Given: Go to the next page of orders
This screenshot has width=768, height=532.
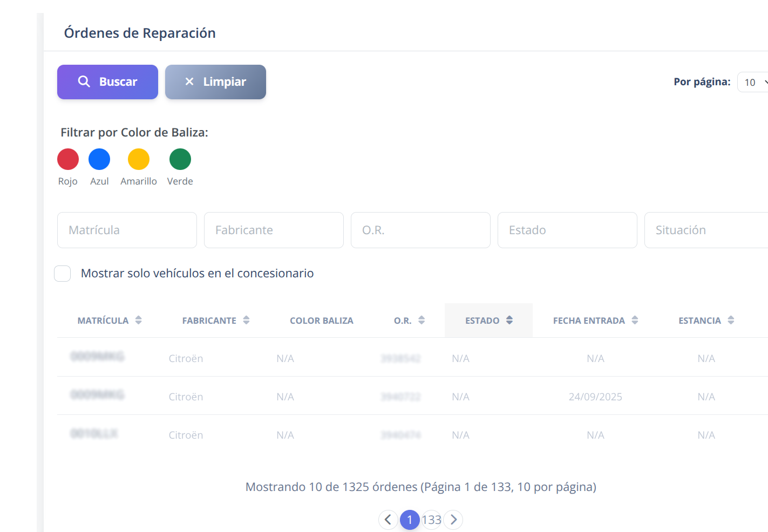Looking at the screenshot, I should coord(453,520).
